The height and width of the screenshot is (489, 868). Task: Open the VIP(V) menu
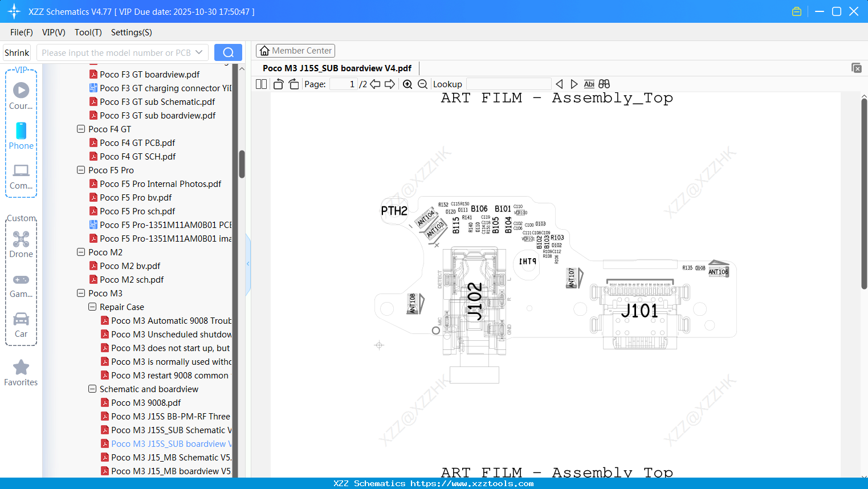pyautogui.click(x=53, y=32)
